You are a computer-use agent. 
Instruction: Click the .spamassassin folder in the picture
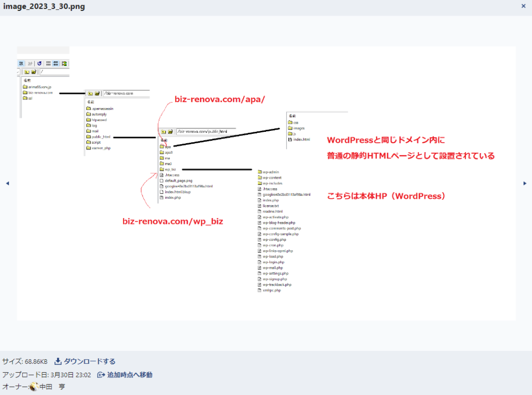click(100, 108)
